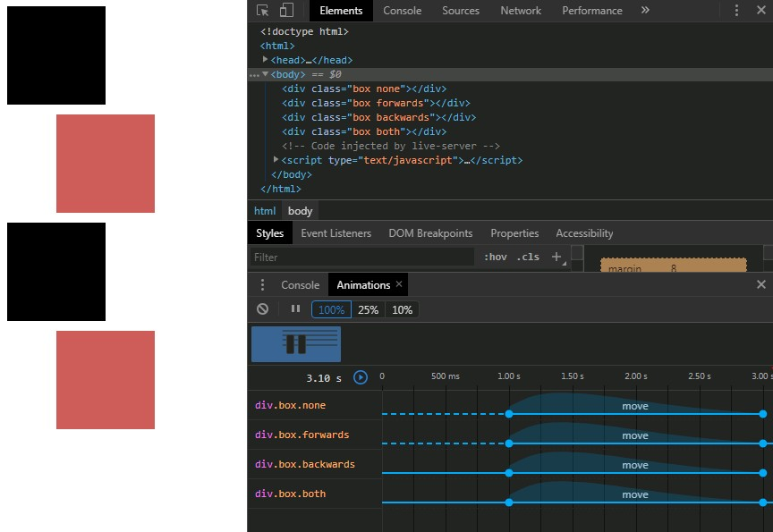Clear all animations with the clear icon
The height and width of the screenshot is (532, 773).
pos(263,308)
